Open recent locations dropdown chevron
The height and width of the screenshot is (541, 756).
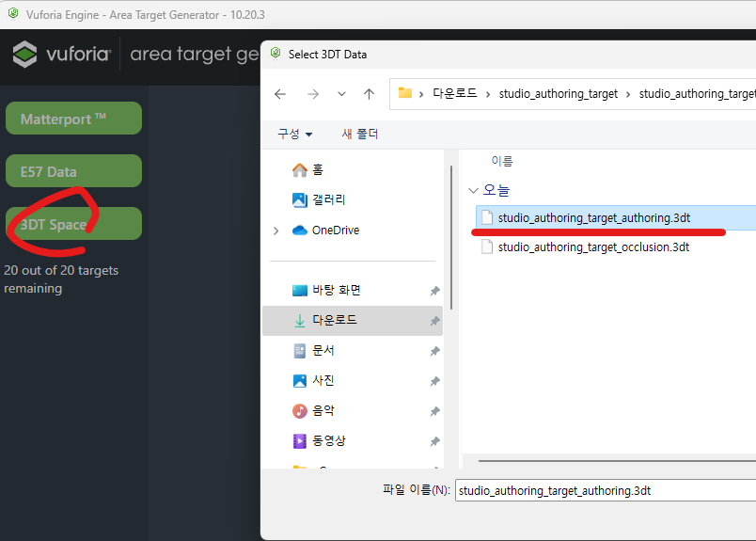pos(341,94)
